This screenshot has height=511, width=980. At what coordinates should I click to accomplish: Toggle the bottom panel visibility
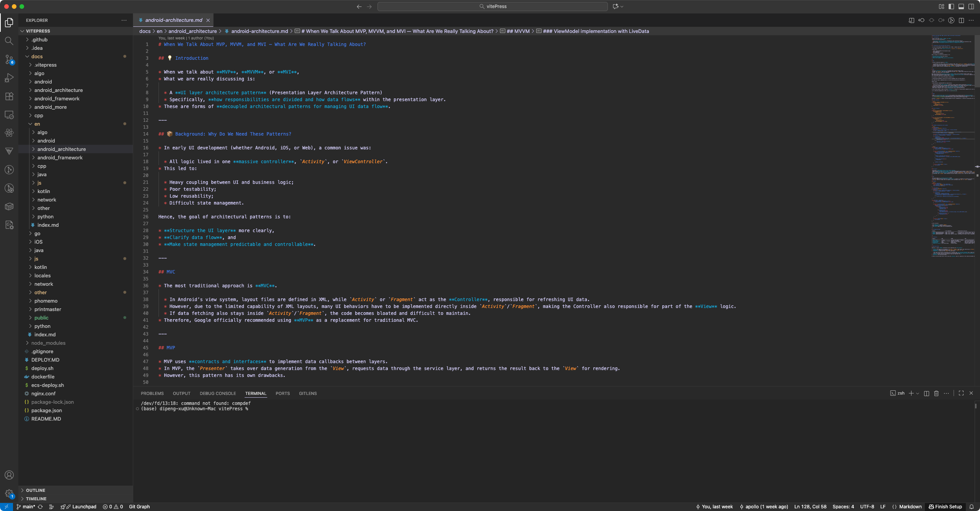pos(961,7)
